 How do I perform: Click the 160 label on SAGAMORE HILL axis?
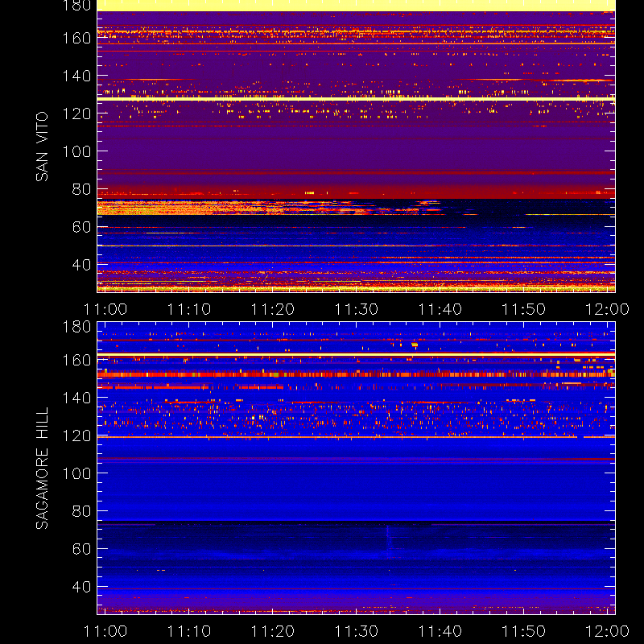click(x=76, y=360)
